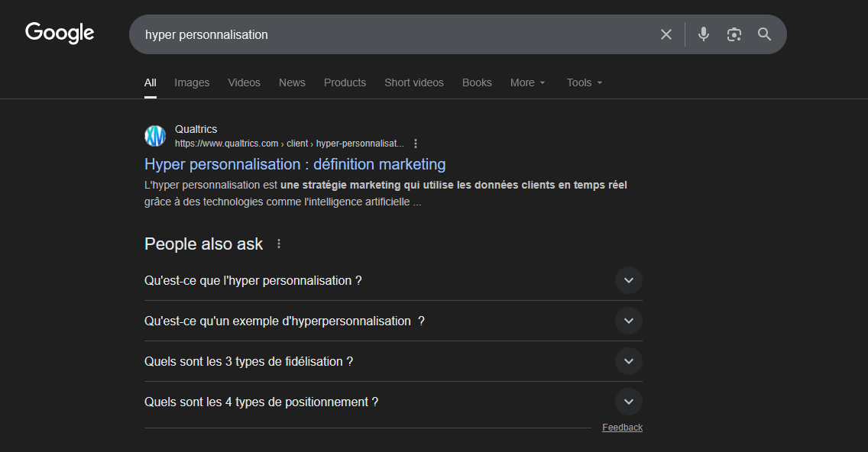Open three-dot menu next to Qualtrics URL
This screenshot has width=868, height=452.
pyautogui.click(x=416, y=144)
